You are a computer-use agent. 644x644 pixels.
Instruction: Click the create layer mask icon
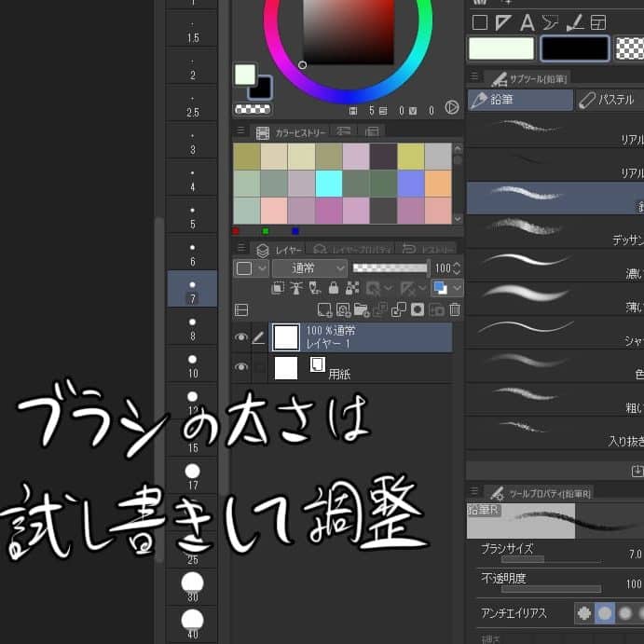(418, 310)
